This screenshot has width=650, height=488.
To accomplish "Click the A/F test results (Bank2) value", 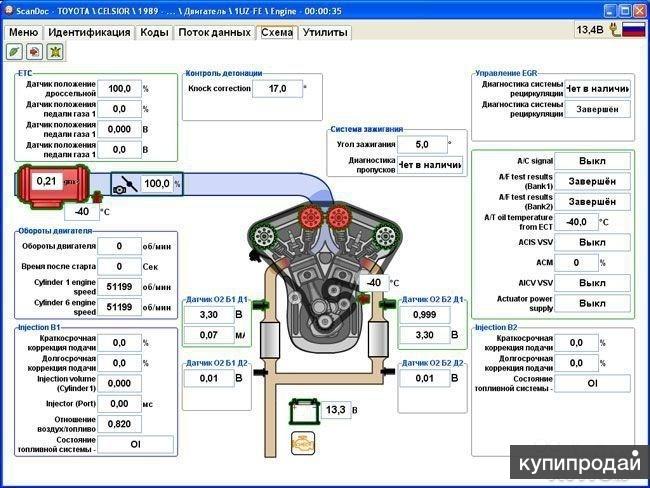I will [x=592, y=202].
